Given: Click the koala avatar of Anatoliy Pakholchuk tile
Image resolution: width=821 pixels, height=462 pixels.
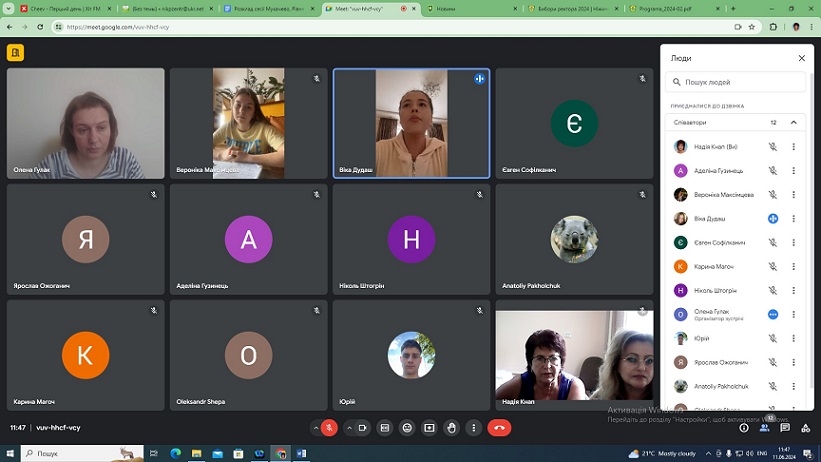Looking at the screenshot, I should pos(574,239).
